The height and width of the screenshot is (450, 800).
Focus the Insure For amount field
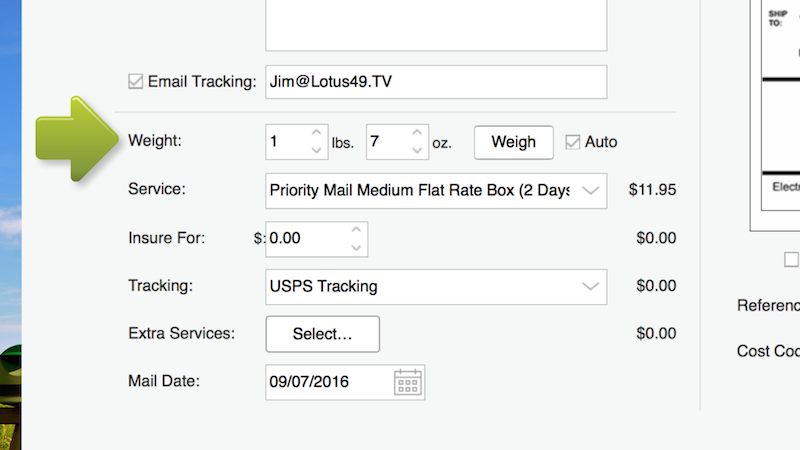point(305,238)
